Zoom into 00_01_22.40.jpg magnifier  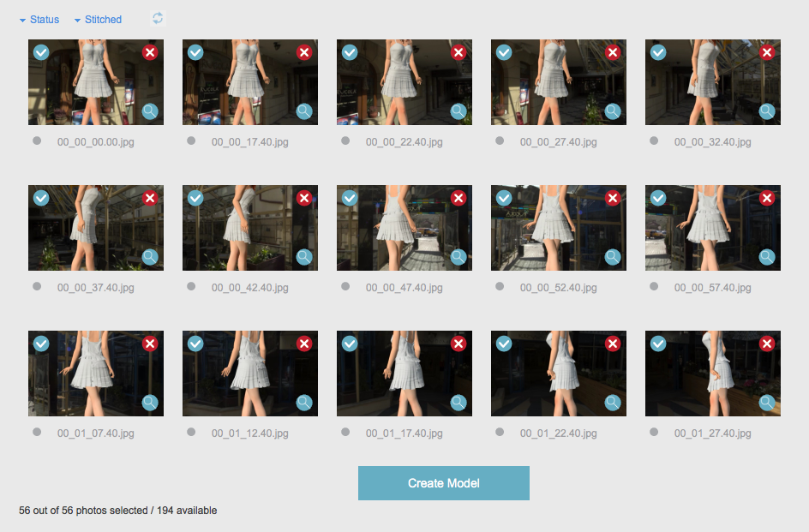613,403
